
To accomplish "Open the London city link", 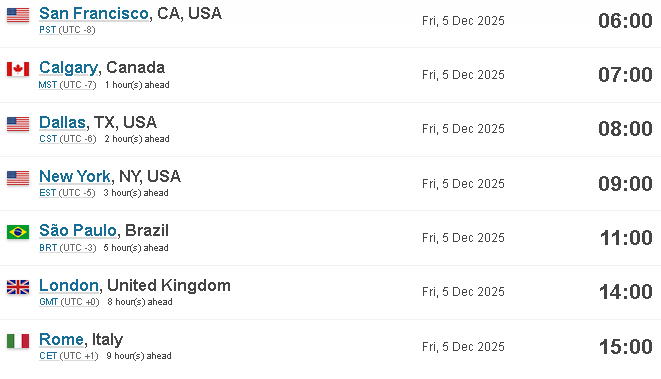I will 69,285.
